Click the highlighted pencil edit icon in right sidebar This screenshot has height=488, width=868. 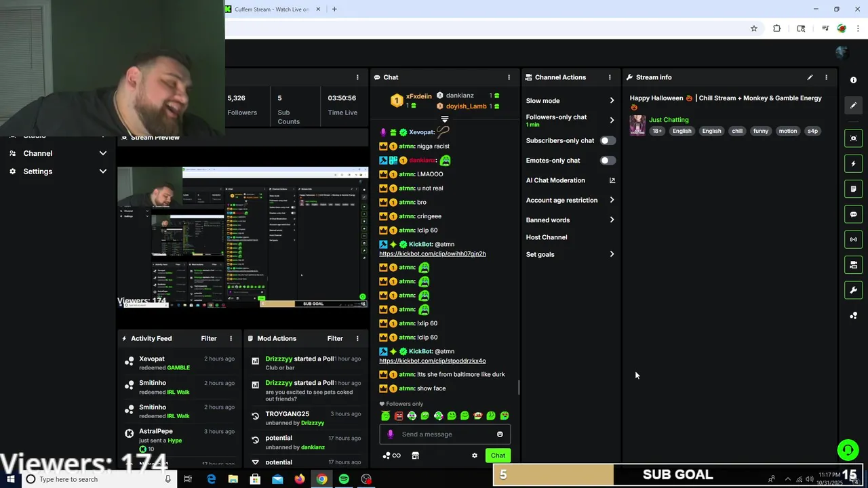click(853, 105)
